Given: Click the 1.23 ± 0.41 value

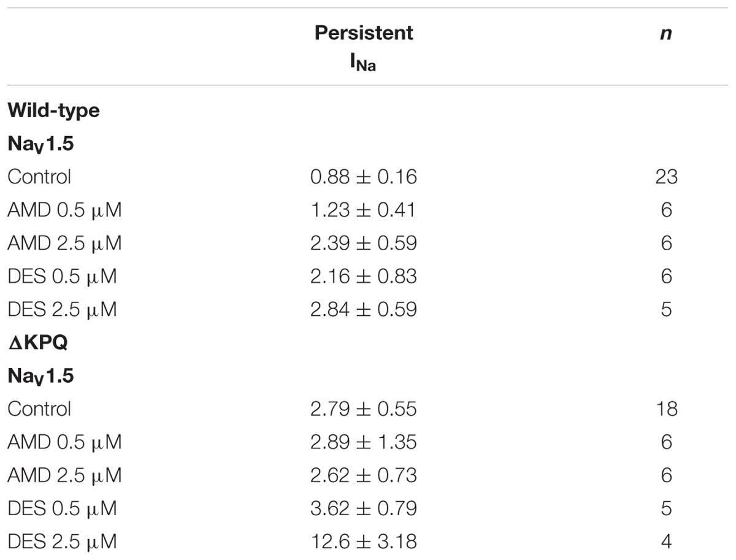Looking at the screenshot, I should click(x=364, y=210).
